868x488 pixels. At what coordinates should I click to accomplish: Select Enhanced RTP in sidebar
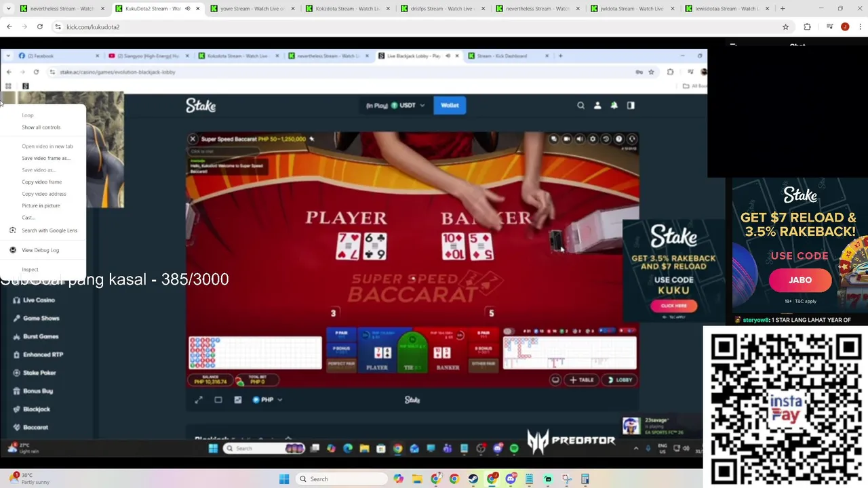[43, 354]
